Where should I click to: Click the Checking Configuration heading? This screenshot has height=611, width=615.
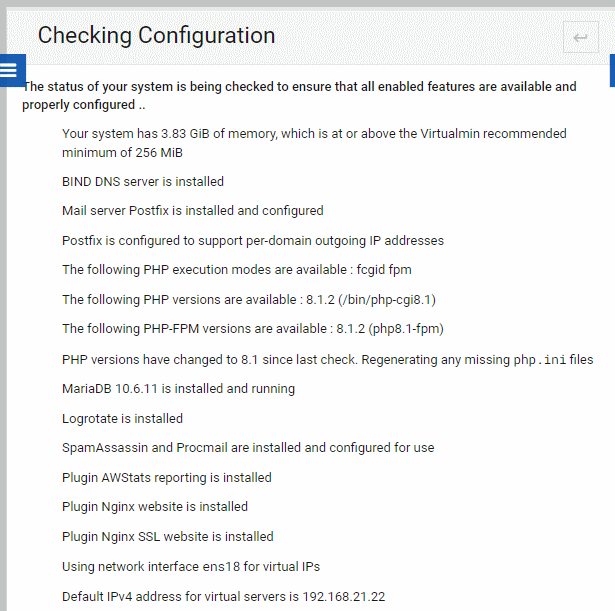click(x=156, y=35)
